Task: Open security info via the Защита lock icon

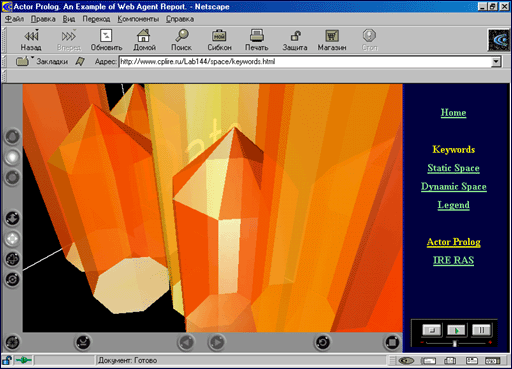Action: pyautogui.click(x=295, y=40)
